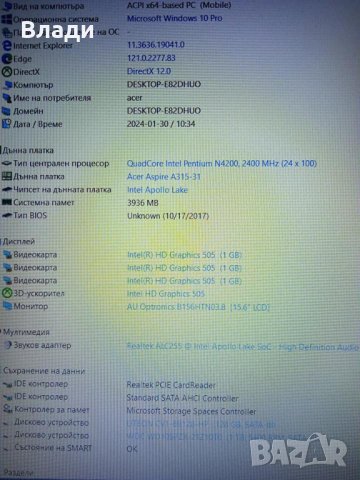Screen dimensions: 360x480
Task: Select the '2024-01-30 / 10:34' value
Action: coord(161,124)
